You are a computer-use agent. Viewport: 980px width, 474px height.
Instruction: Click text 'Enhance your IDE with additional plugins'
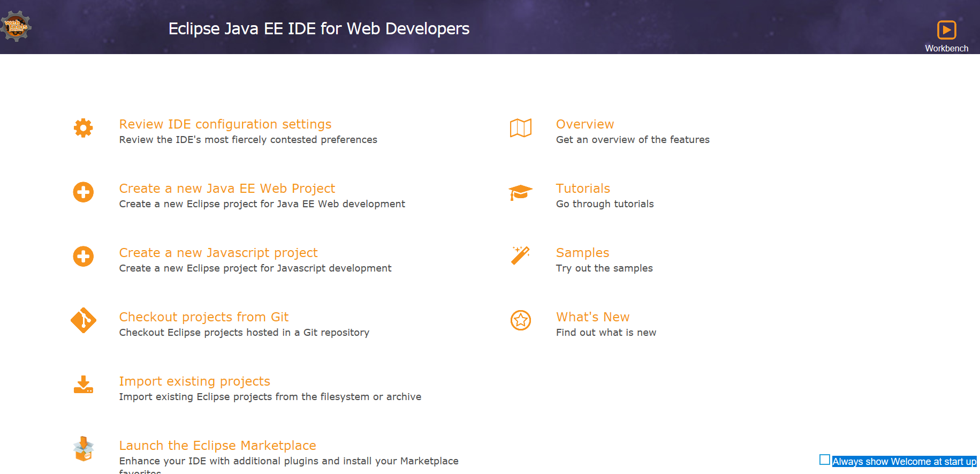click(218, 461)
